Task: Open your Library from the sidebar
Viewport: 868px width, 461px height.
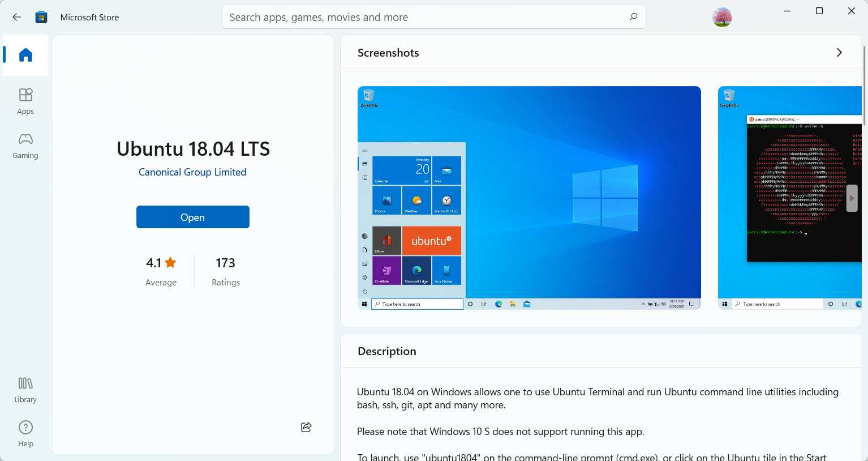Action: [x=25, y=389]
